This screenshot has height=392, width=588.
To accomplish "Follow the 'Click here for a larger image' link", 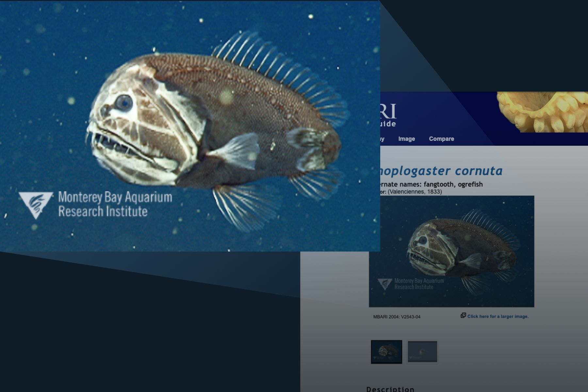I will click(x=498, y=316).
